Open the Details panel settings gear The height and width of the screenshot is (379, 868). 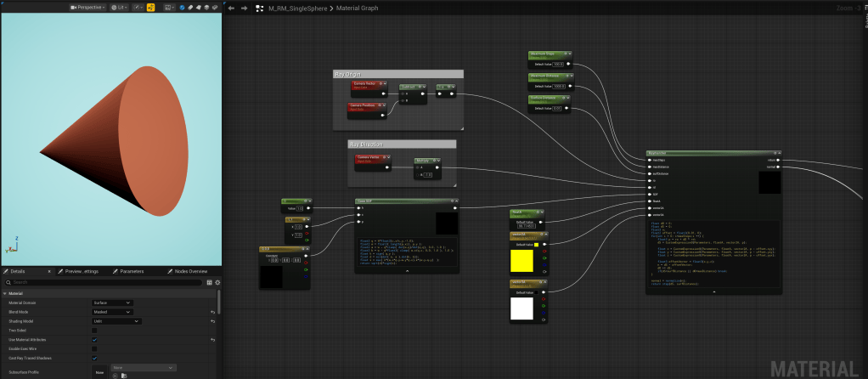click(x=217, y=283)
